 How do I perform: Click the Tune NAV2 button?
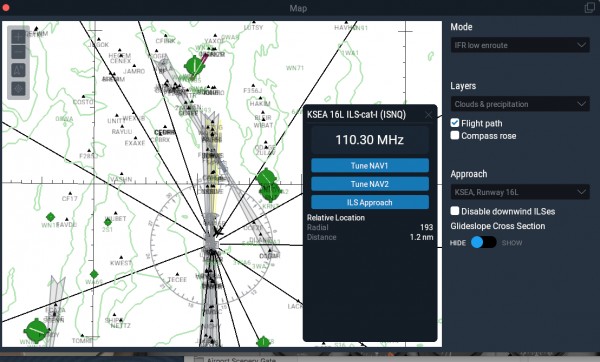[x=370, y=184]
